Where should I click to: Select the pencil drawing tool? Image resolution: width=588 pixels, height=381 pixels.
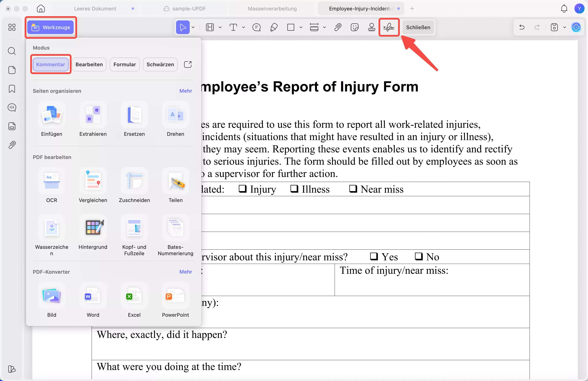point(274,27)
